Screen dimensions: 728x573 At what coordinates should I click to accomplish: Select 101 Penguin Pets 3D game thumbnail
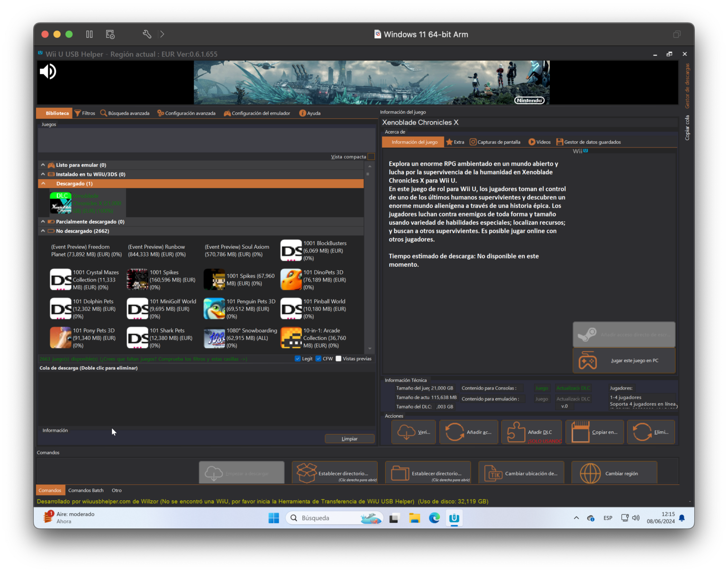(214, 309)
